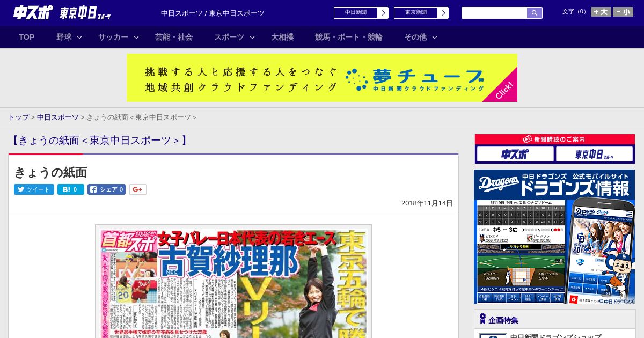Click the arrow next to 東京新聞
The width and height of the screenshot is (644, 338).
pyautogui.click(x=443, y=13)
